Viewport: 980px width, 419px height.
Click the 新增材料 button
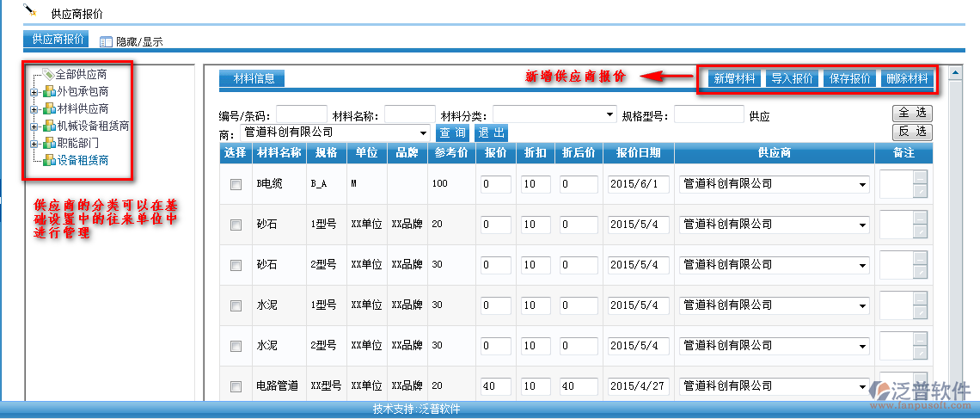pos(735,79)
